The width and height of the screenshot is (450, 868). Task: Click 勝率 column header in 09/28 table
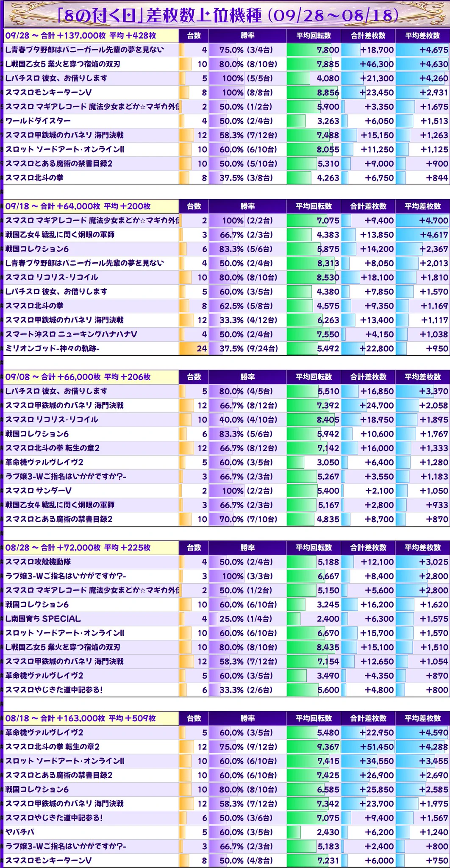pos(247,36)
